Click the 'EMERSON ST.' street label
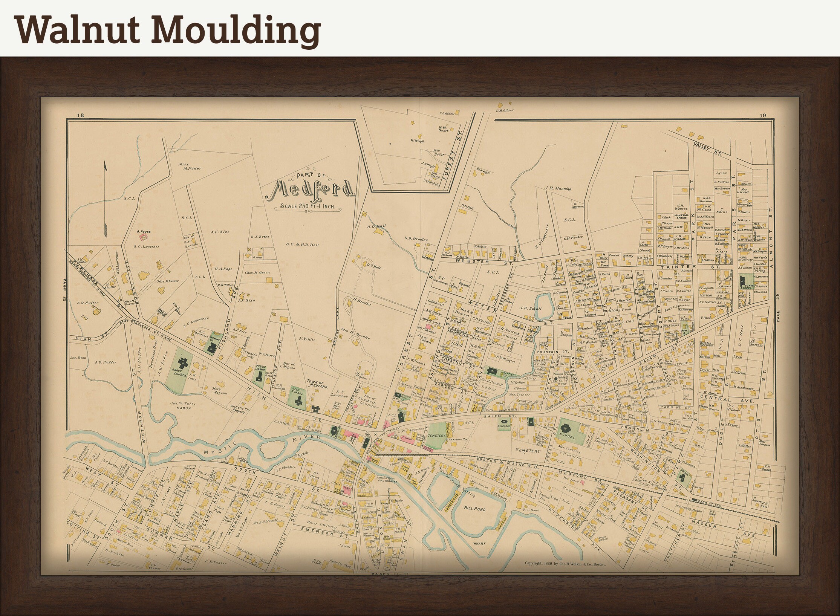 coord(324,533)
